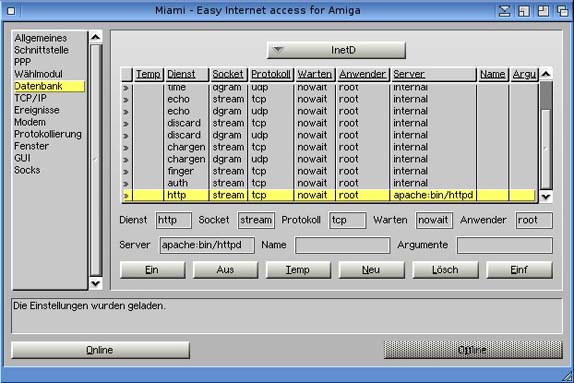This screenshot has height=383, width=574.
Task: Open Protokollierung settings page
Action: coord(48,134)
